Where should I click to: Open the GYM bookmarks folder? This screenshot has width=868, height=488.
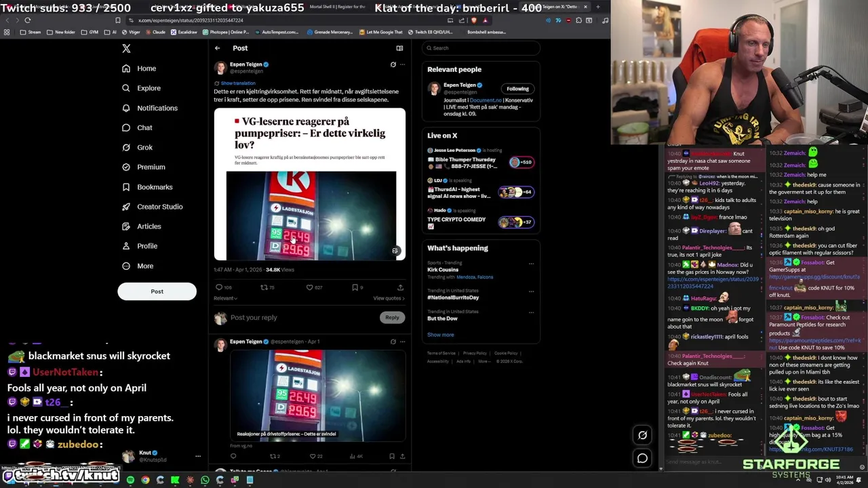(90, 32)
